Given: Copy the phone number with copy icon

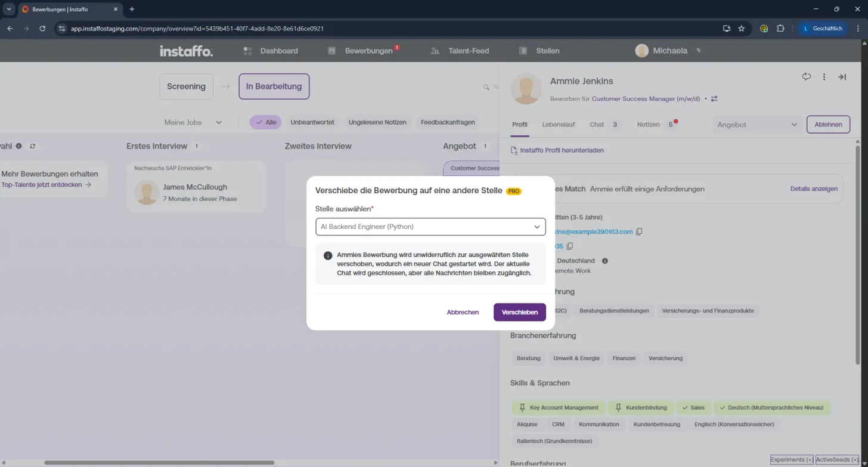Looking at the screenshot, I should coord(570,246).
